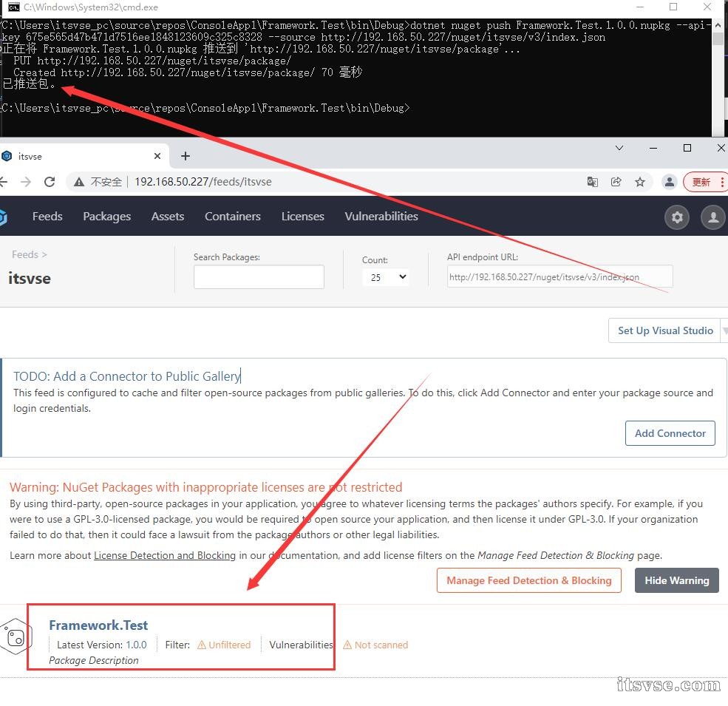Image resolution: width=728 pixels, height=706 pixels.
Task: Click the Hide Warning button
Action: 676,580
